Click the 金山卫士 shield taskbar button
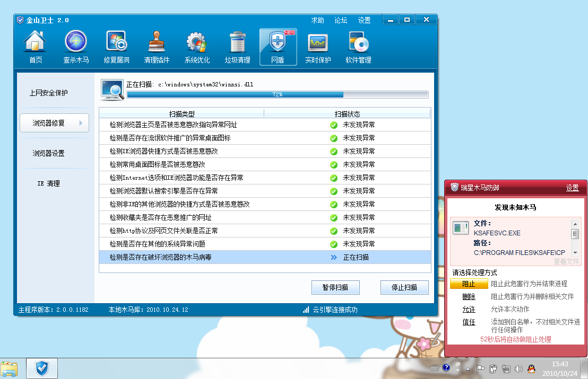Viewport: 588px width, 379px height. 41,368
